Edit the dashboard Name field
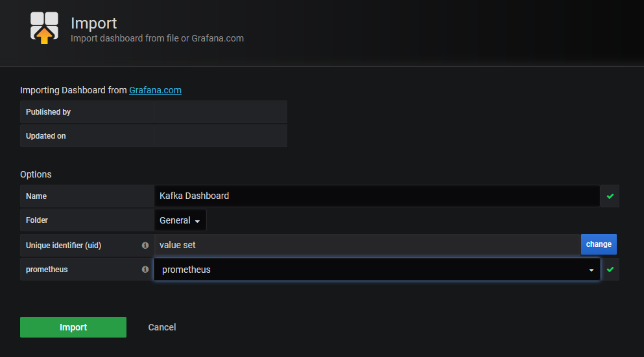 [377, 196]
